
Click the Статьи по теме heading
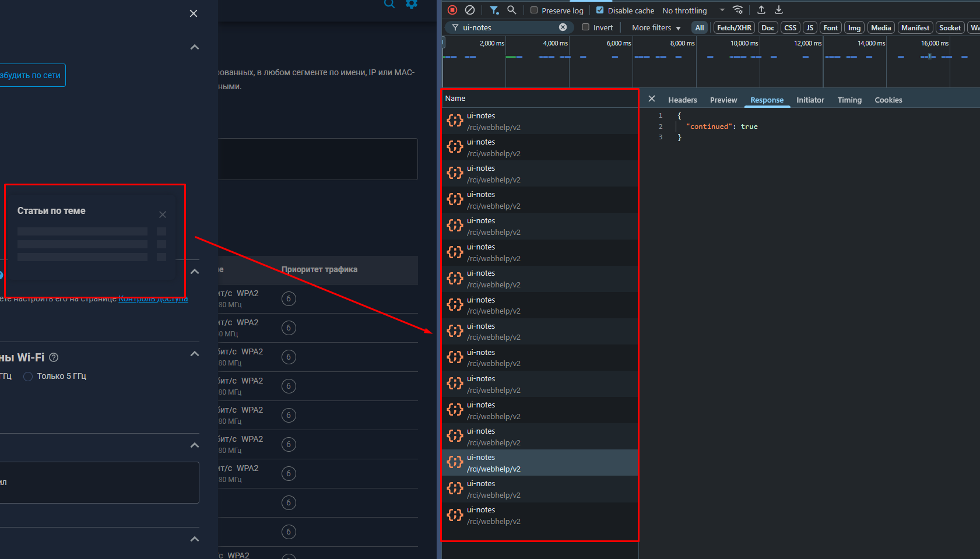(51, 211)
